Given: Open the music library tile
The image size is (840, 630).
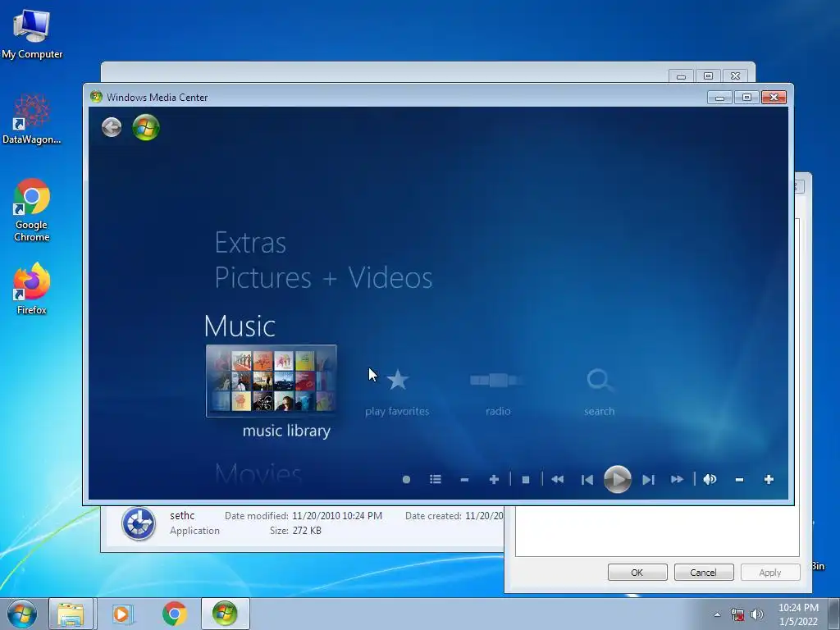Looking at the screenshot, I should click(271, 381).
